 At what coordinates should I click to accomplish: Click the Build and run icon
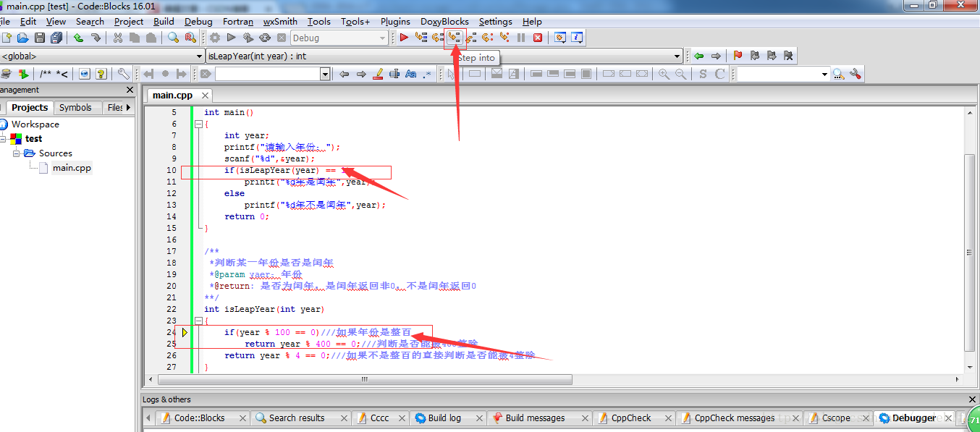(248, 38)
